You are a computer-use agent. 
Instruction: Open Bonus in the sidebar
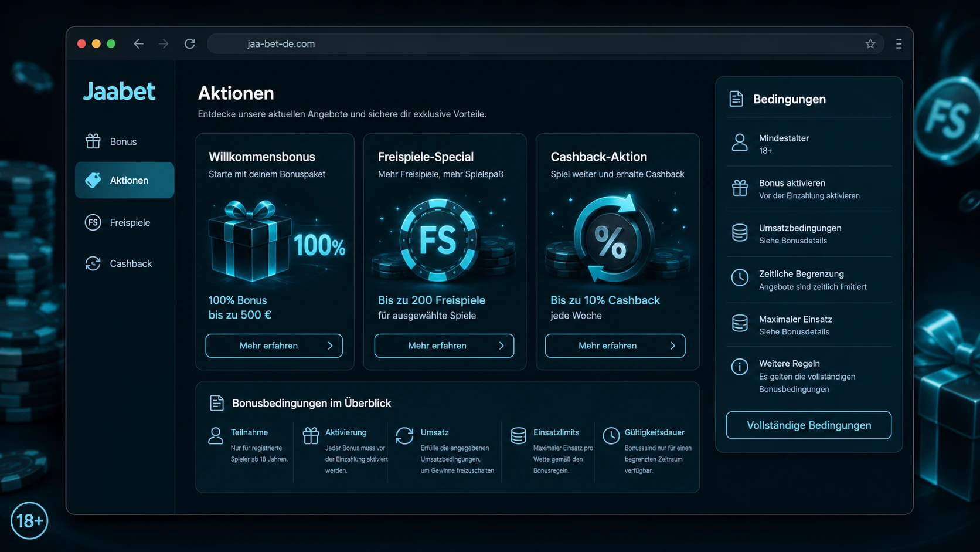pos(124,141)
